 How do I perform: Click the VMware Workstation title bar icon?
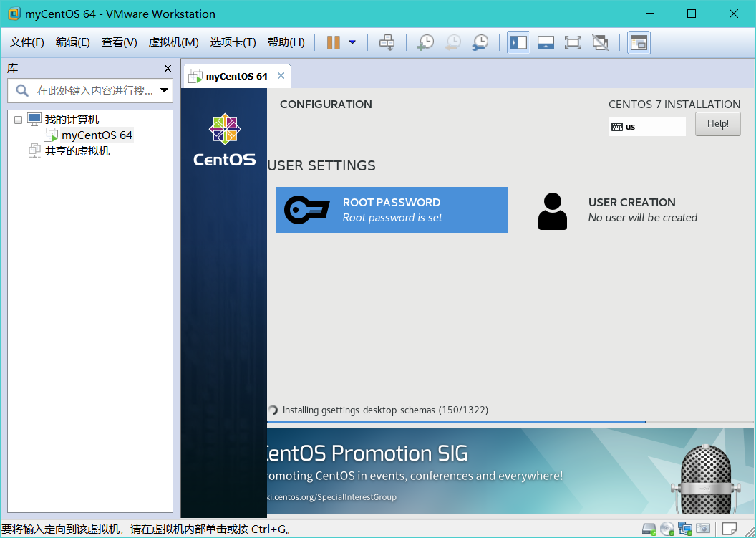[x=14, y=14]
